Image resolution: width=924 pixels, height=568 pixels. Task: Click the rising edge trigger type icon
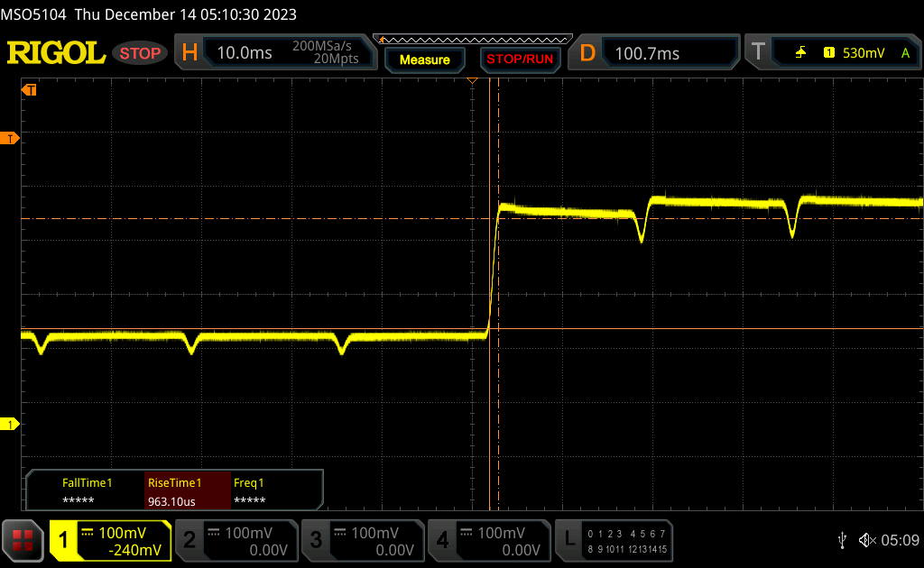pyautogui.click(x=800, y=53)
